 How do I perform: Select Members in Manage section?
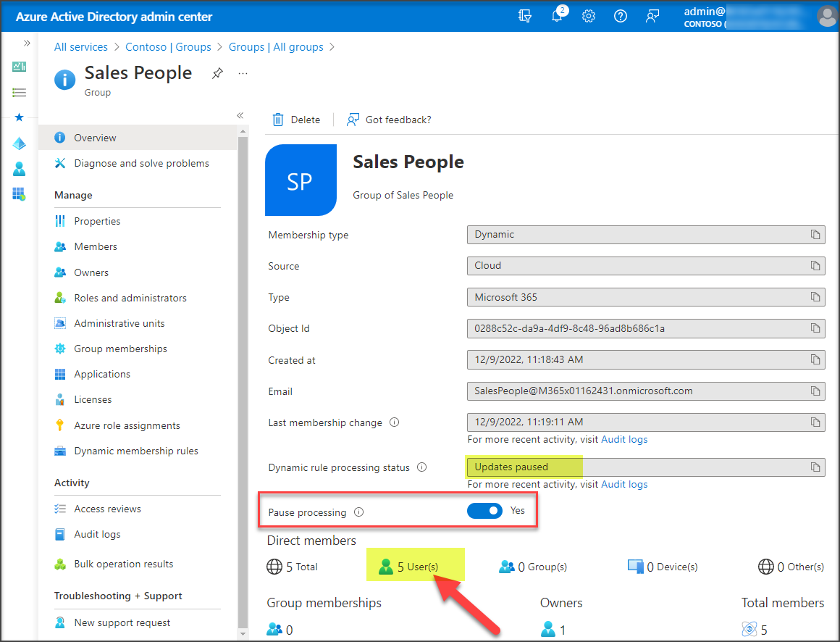pyautogui.click(x=95, y=246)
